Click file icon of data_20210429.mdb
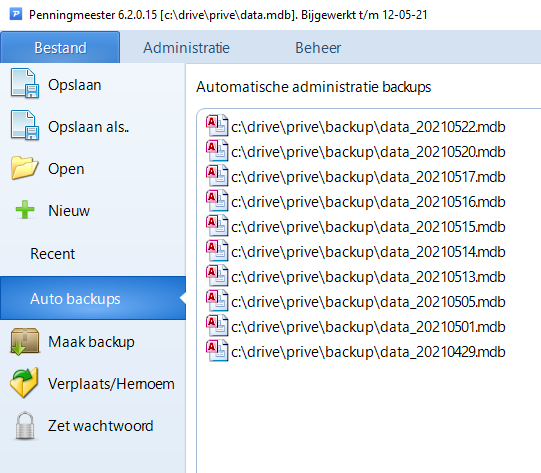 (217, 350)
